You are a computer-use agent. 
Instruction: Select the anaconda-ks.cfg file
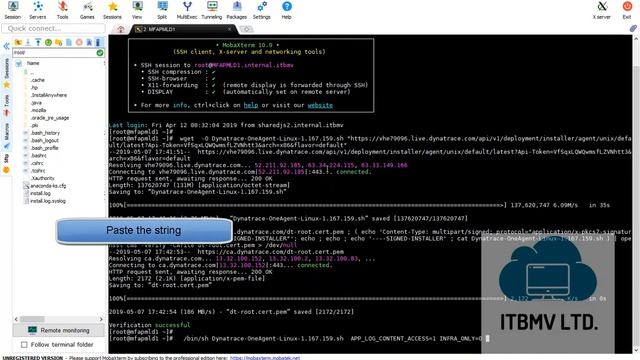(48, 186)
